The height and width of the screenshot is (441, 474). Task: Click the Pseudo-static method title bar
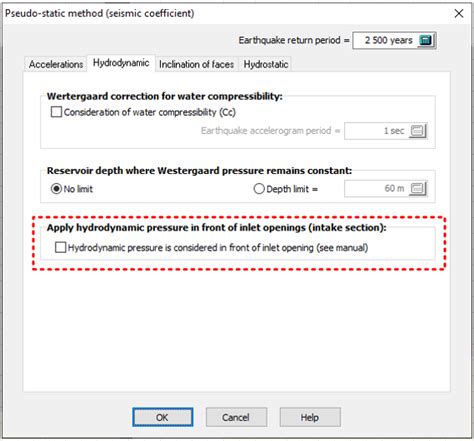tap(227, 13)
